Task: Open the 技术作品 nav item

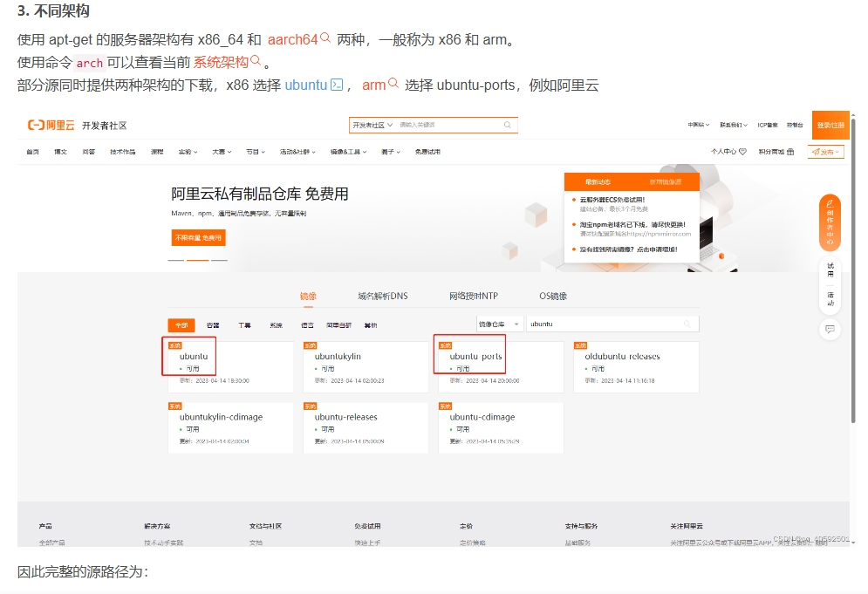Action: (x=122, y=152)
